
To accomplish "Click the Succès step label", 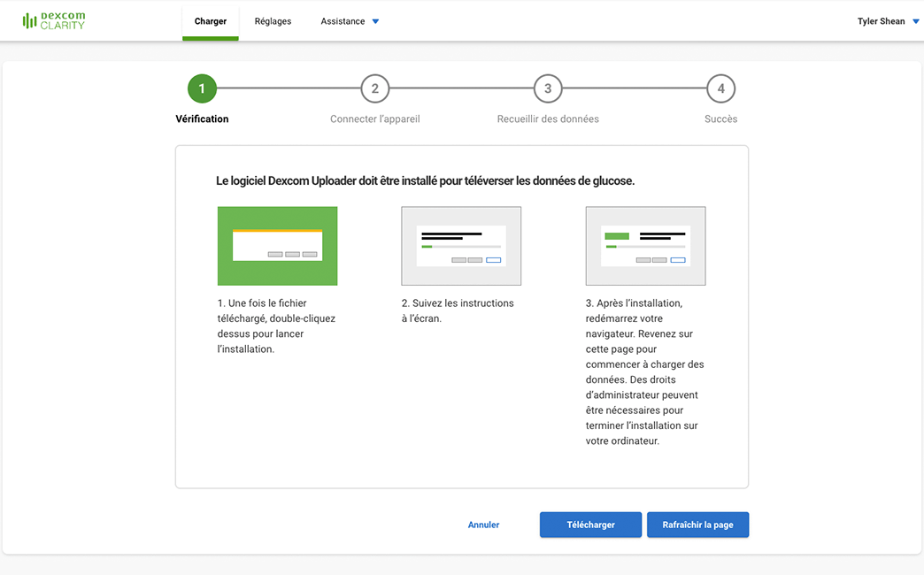I will coord(720,119).
